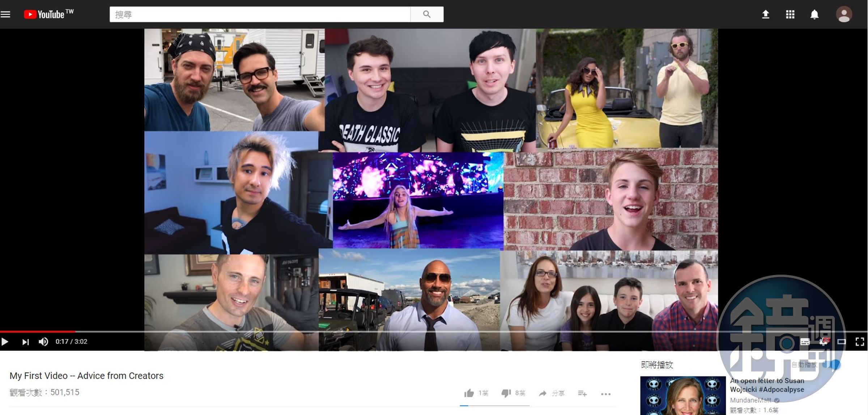Open the Susan Wojcicki letter thumbnail
This screenshot has width=868, height=415.
point(683,395)
